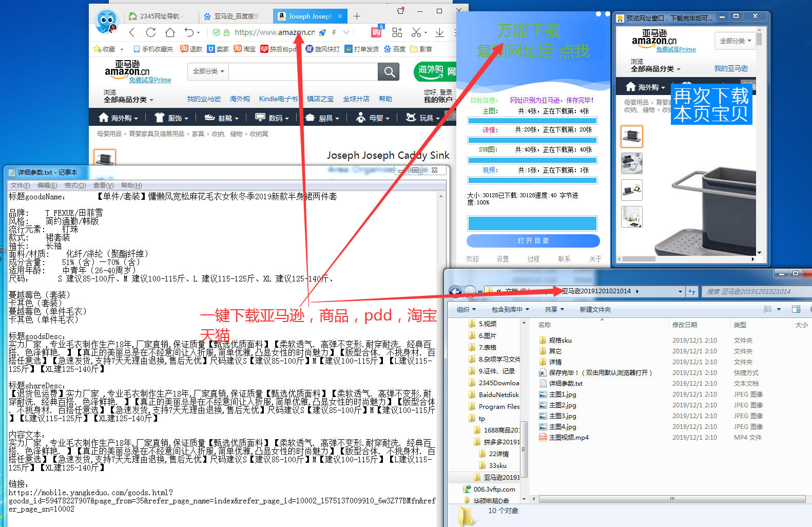Open the 免费试享Prime link in browser
Image resolution: width=812 pixels, height=527 pixels.
[x=150, y=80]
